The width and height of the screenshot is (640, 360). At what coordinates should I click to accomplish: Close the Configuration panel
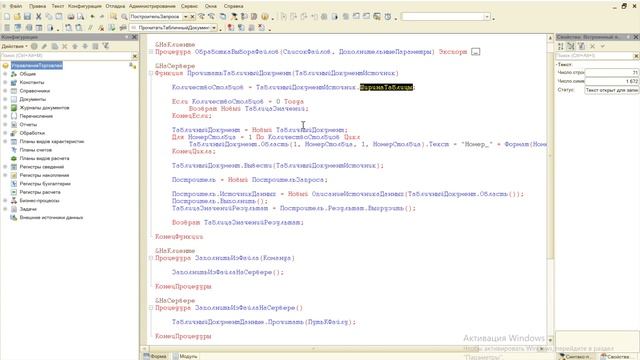point(134,37)
